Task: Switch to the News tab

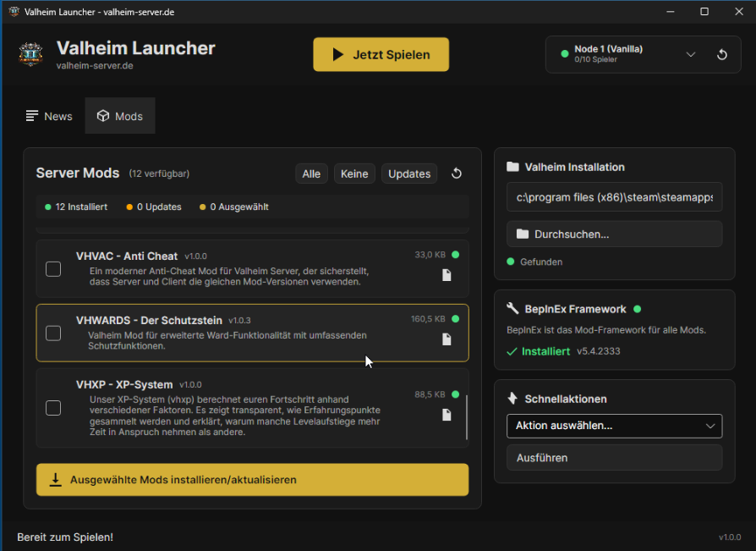Action: pyautogui.click(x=49, y=116)
